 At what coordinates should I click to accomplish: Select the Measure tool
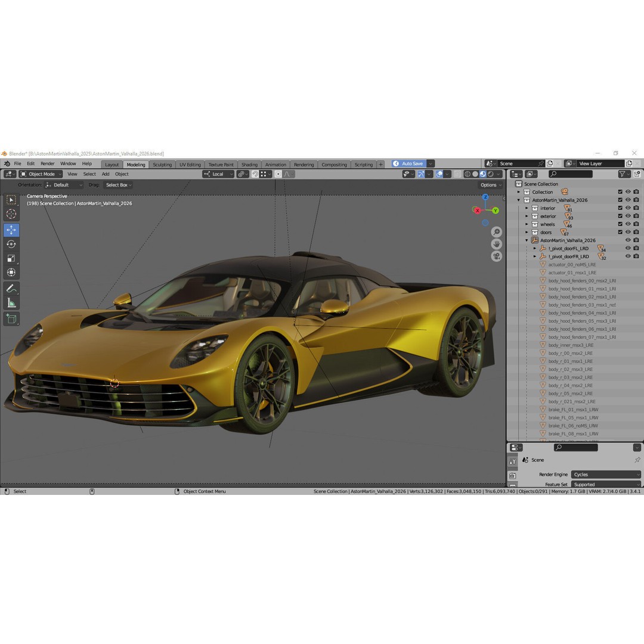coord(11,303)
